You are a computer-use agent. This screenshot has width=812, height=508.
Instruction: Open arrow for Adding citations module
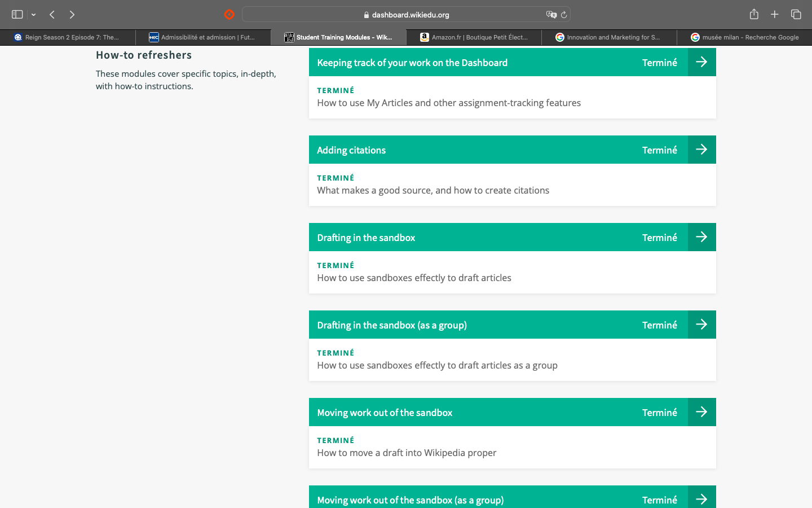(701, 150)
